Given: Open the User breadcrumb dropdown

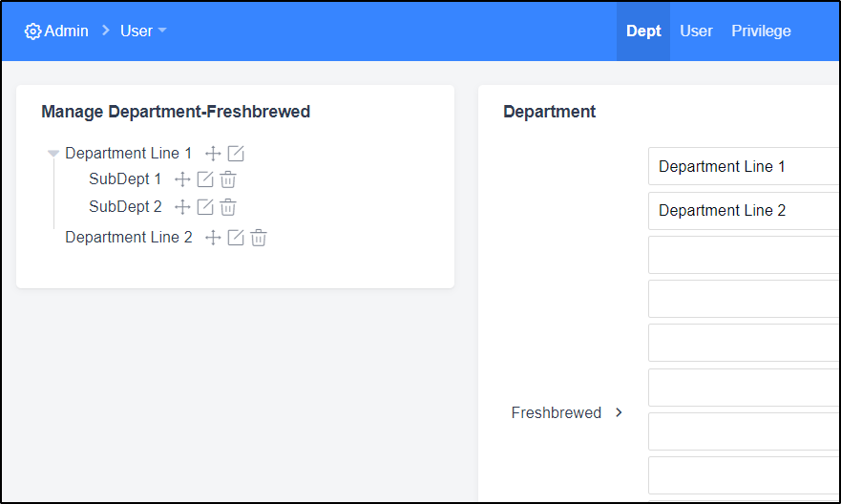Looking at the screenshot, I should pos(143,31).
